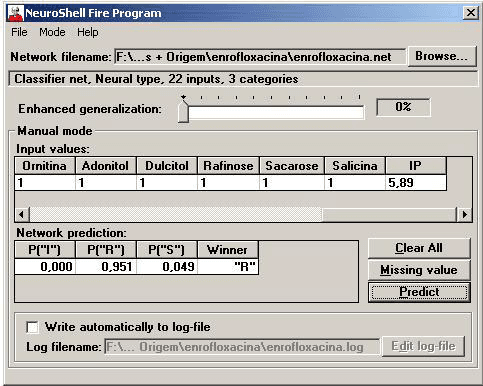Click the right arrow of the input scrollbar
The image size is (483, 386).
point(464,214)
